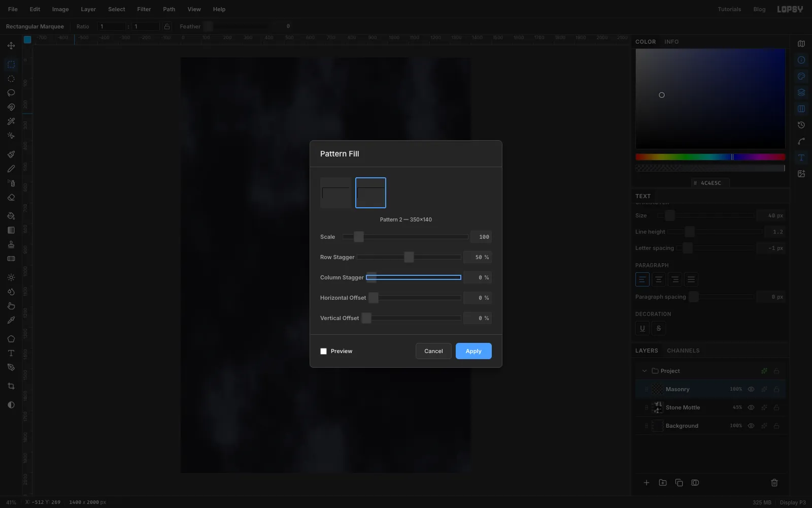Screen dimensions: 812x508
Task: Hide the Background layer
Action: tap(751, 426)
